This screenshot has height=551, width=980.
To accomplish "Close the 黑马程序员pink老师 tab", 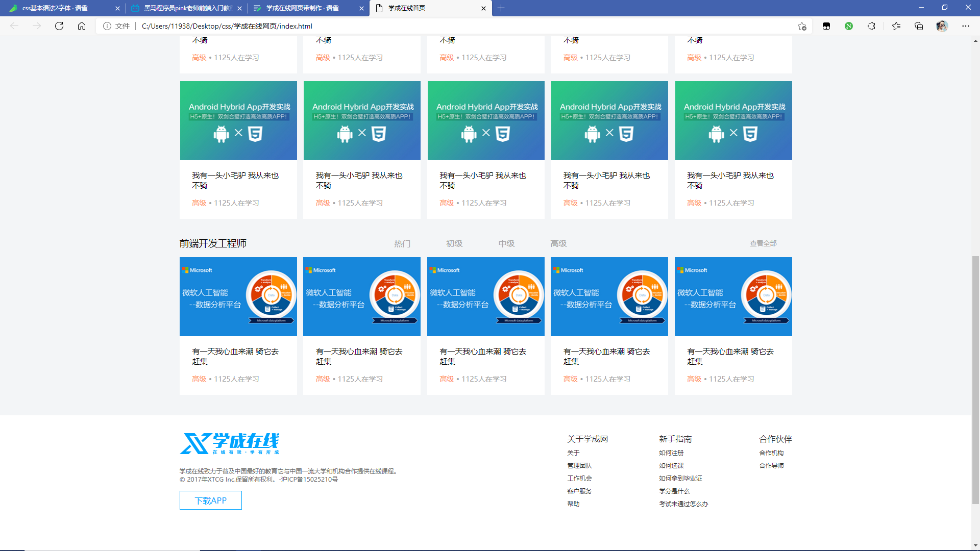I will (x=239, y=8).
